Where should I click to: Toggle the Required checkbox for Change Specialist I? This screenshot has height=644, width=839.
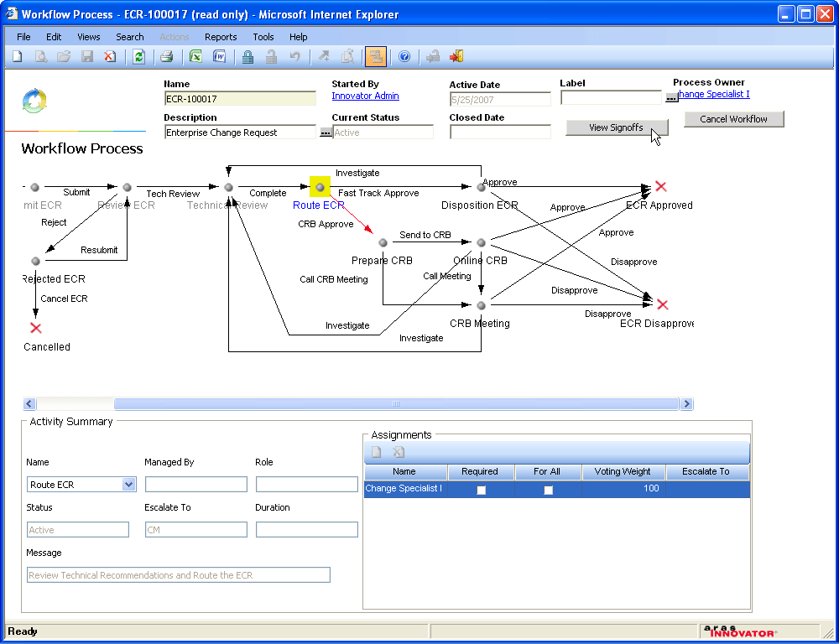[x=481, y=490]
